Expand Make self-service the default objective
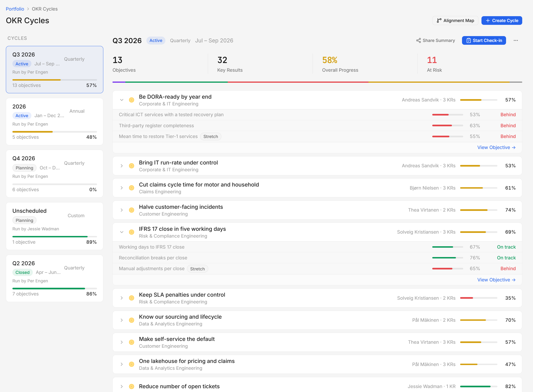The image size is (533, 392). (x=122, y=342)
